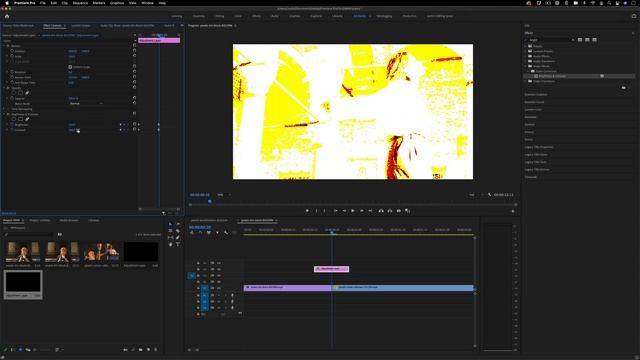The height and width of the screenshot is (360, 640).
Task: Select the Type tool
Action: (178, 244)
